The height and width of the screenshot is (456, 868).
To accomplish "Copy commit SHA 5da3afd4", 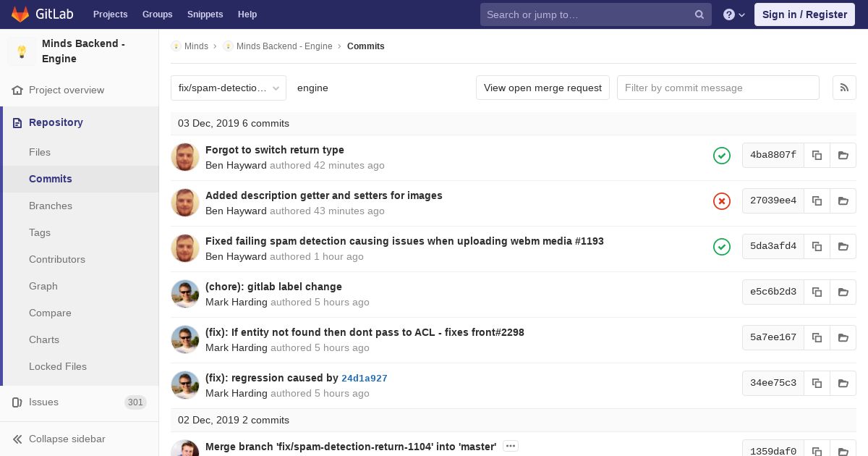I will click(817, 246).
